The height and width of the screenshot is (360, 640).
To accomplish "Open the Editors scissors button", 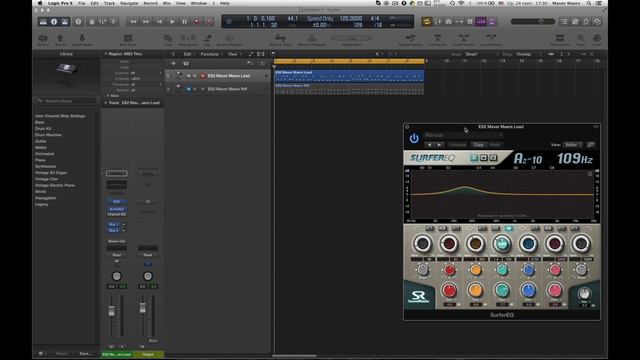I will pyautogui.click(x=114, y=22).
